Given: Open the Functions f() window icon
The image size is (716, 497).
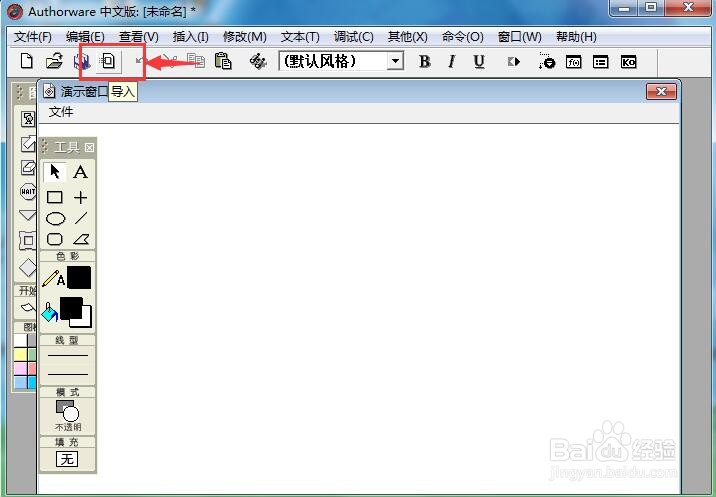Looking at the screenshot, I should tap(574, 62).
